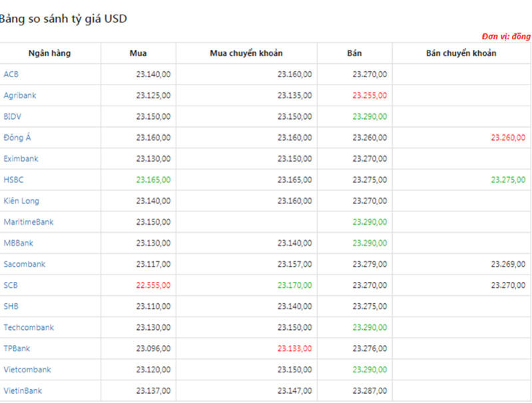Select TPBank Mua value 23.096,00
The width and height of the screenshot is (532, 403).
(x=153, y=348)
